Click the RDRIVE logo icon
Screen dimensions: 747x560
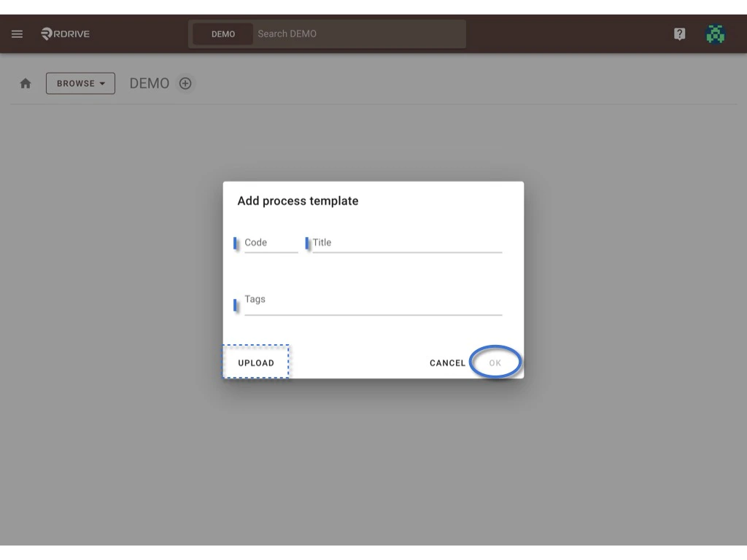(45, 34)
